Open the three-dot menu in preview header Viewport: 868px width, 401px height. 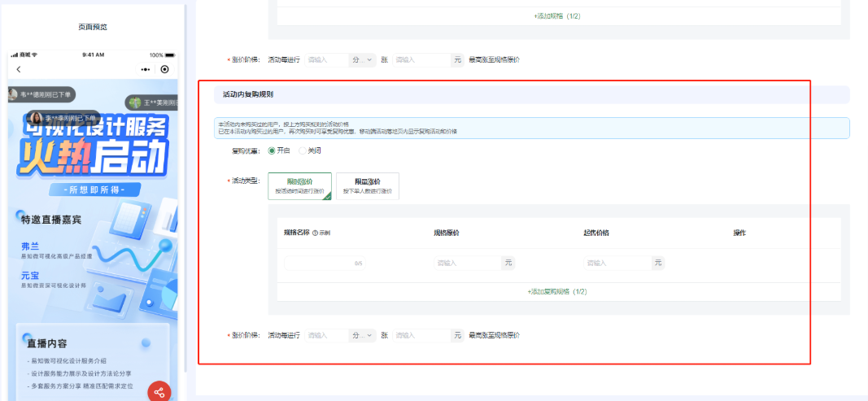click(146, 70)
